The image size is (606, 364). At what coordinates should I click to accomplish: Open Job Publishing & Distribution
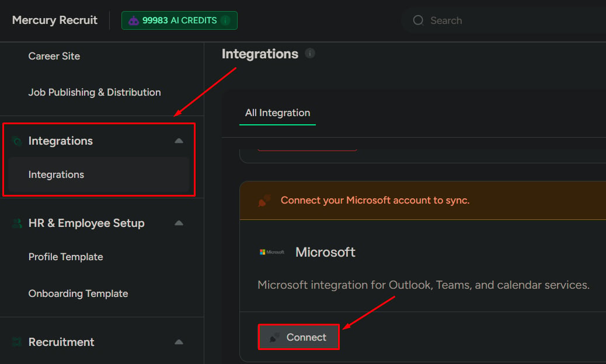95,92
